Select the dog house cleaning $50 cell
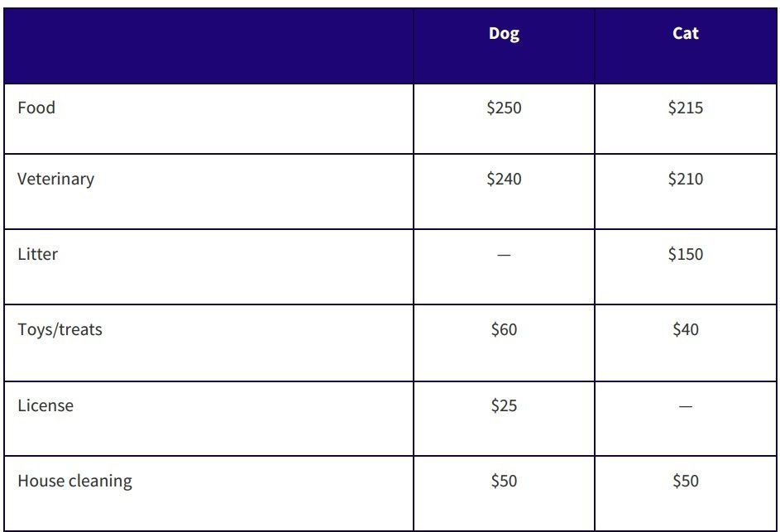The width and height of the screenshot is (780, 532). click(x=504, y=481)
